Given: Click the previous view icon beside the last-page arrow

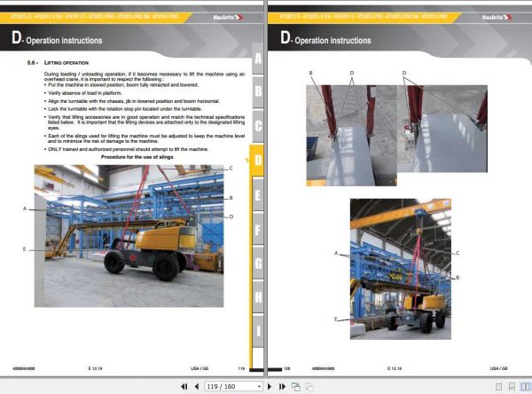Looking at the screenshot, I should coord(296,387).
